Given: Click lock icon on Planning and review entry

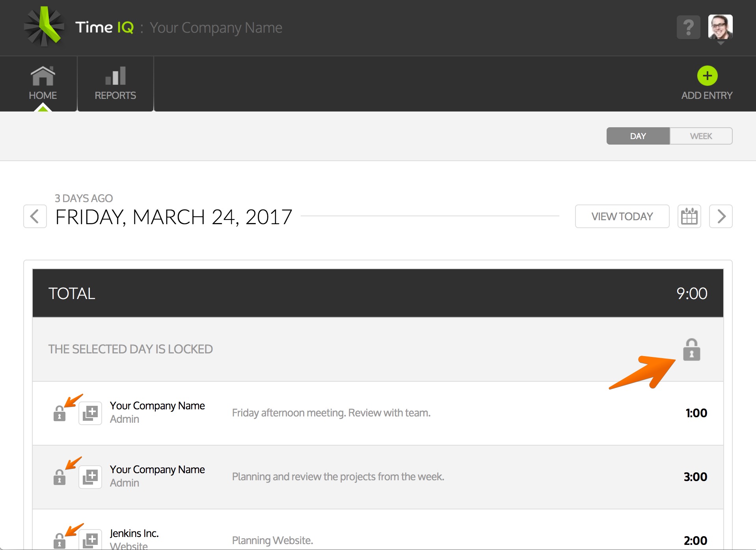Looking at the screenshot, I should coord(60,477).
